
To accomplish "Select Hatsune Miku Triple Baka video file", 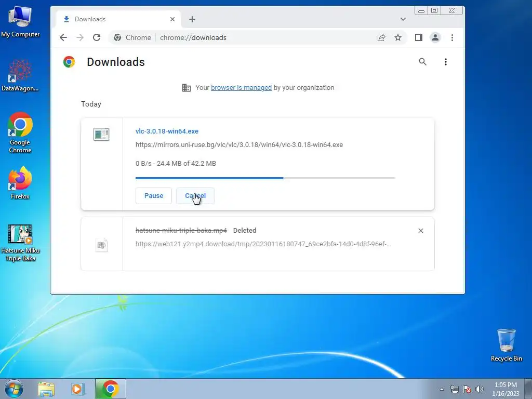I will point(20,243).
